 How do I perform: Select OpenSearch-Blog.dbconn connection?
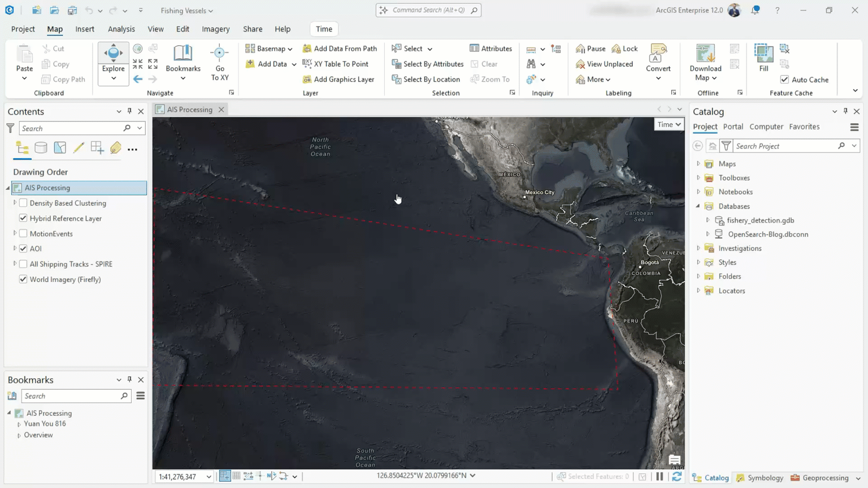pos(768,234)
